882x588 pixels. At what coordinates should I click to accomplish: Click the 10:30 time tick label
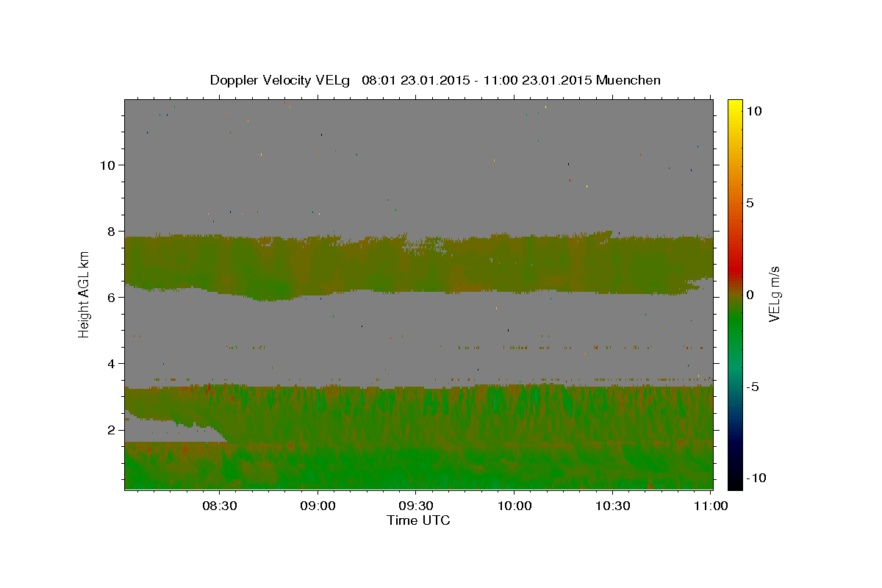612,506
